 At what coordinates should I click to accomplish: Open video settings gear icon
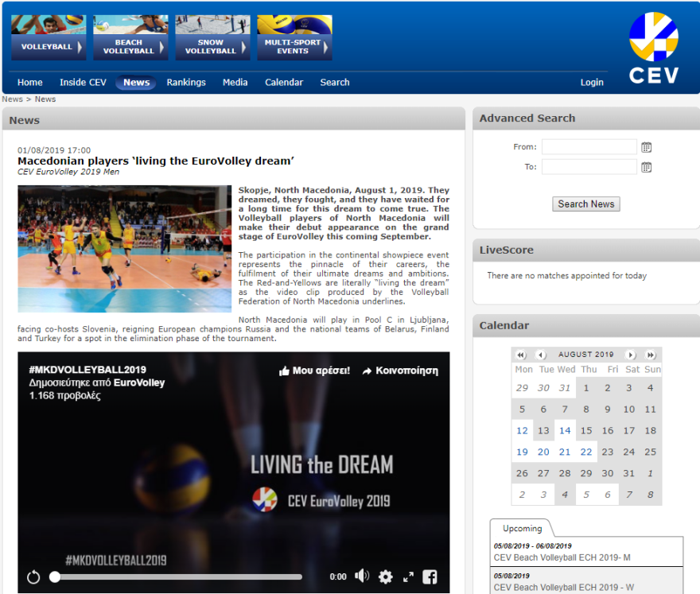[386, 577]
